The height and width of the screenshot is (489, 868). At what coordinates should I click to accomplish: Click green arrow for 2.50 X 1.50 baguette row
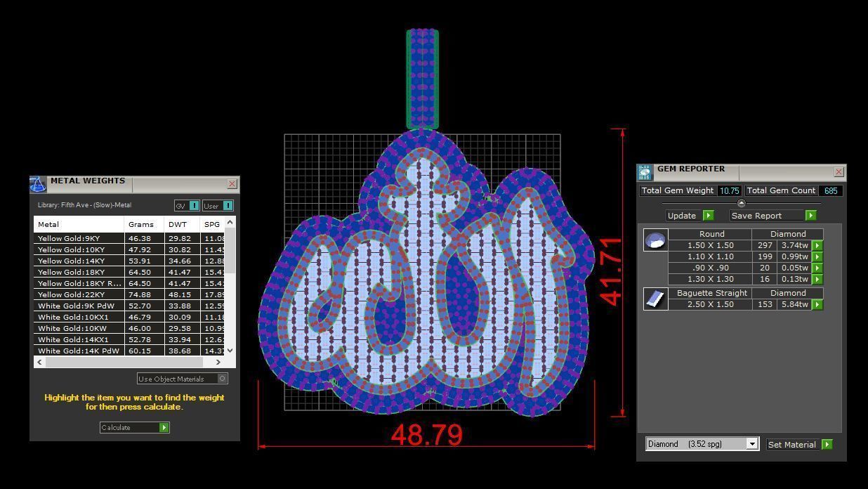817,304
